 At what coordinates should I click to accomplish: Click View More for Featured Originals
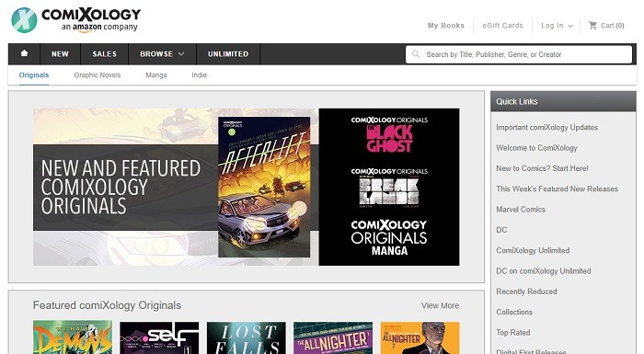tap(440, 305)
